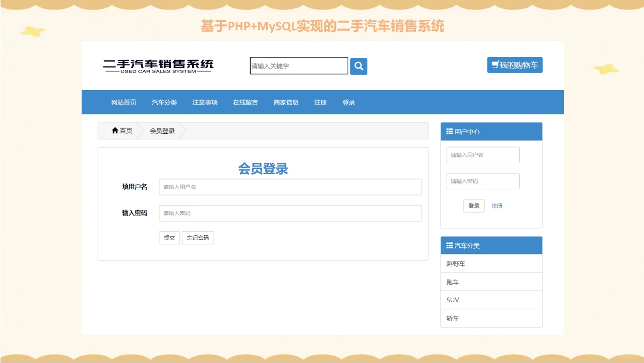Click the 请输入关键字 search input field
Screen dimensions: 644x363
point(298,66)
